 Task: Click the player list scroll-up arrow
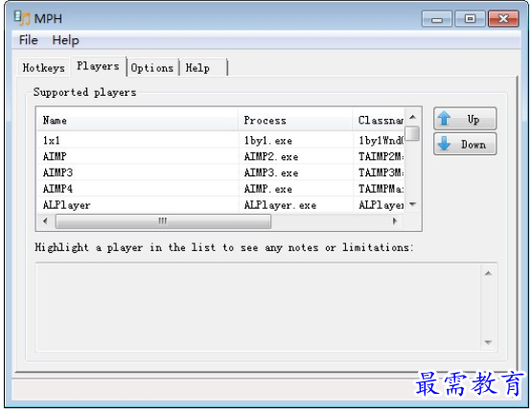(412, 118)
